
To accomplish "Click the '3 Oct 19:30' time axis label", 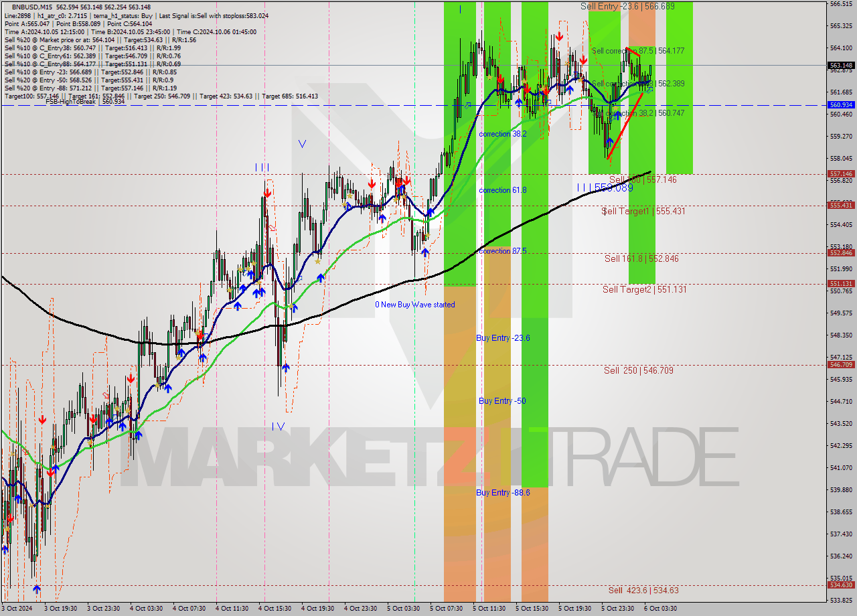I will pos(60,609).
